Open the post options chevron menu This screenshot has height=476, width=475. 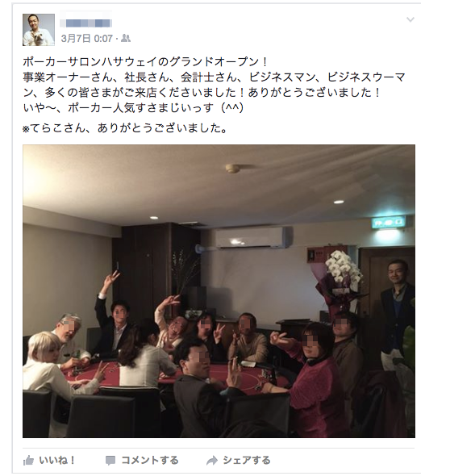click(x=410, y=19)
